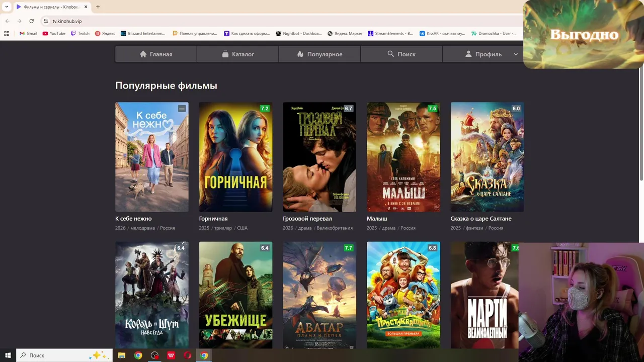Open the Dramochka bookmark
Viewport: 644px width, 362px height.
coord(494,34)
